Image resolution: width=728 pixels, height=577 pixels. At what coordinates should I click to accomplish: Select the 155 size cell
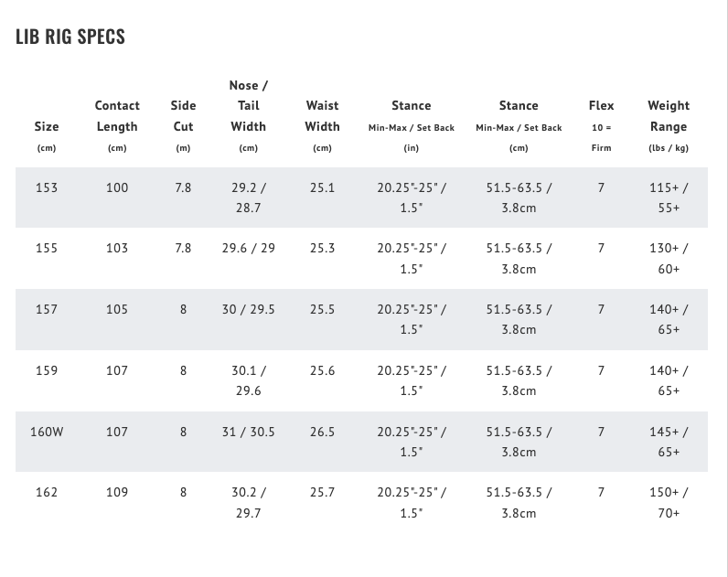coord(47,248)
